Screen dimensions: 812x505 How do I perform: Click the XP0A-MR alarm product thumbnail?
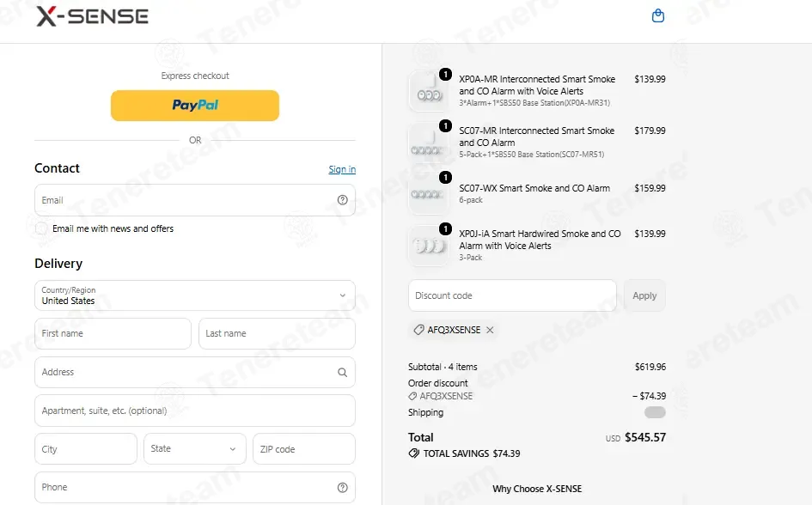[429, 92]
